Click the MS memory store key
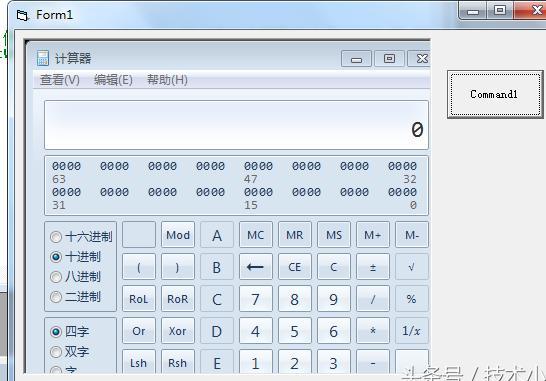Screen dimensions: 546x381 point(334,235)
